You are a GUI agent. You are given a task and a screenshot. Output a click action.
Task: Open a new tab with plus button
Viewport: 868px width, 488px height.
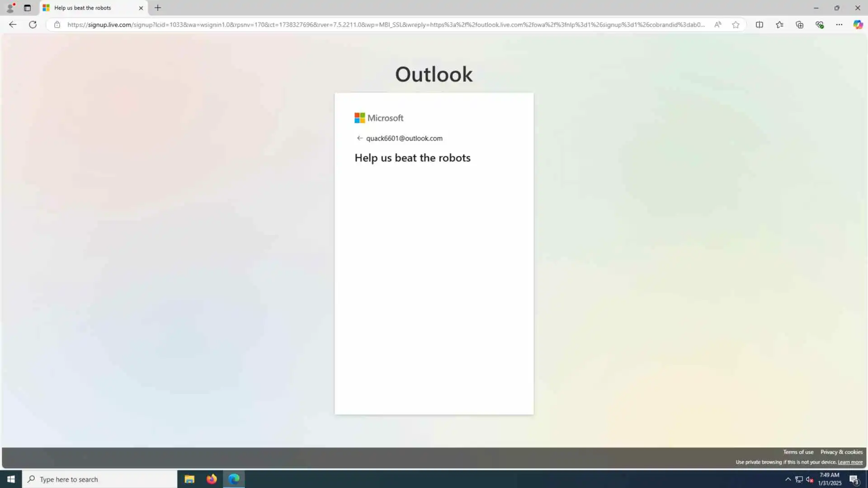(x=158, y=8)
